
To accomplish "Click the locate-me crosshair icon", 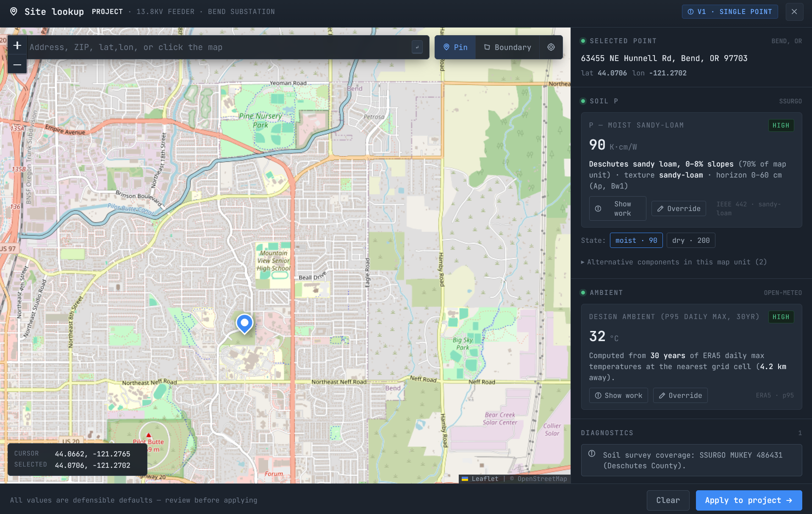I will point(551,47).
